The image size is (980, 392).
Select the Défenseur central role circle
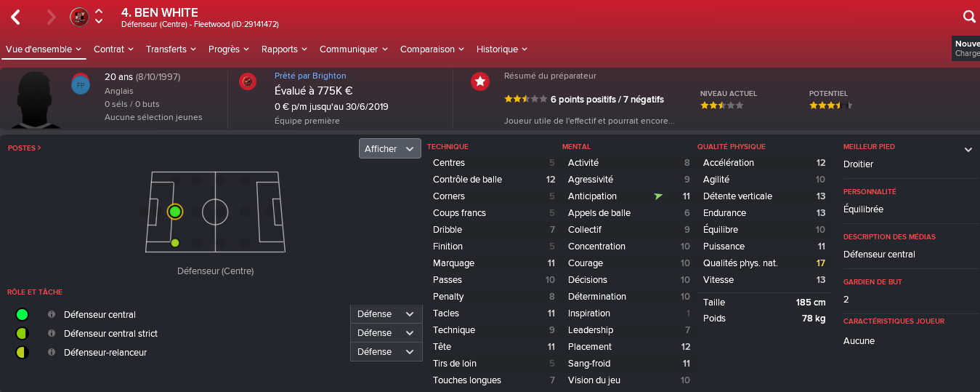(x=22, y=314)
